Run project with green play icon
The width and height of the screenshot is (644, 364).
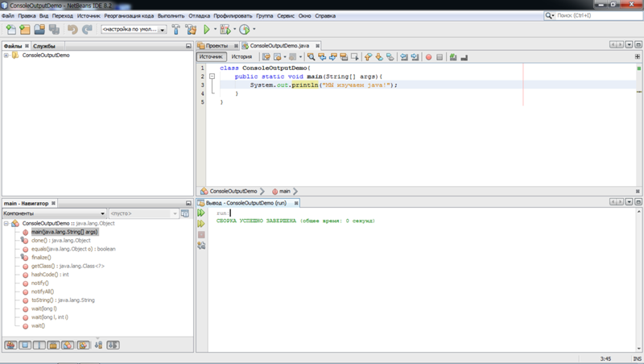tap(207, 30)
